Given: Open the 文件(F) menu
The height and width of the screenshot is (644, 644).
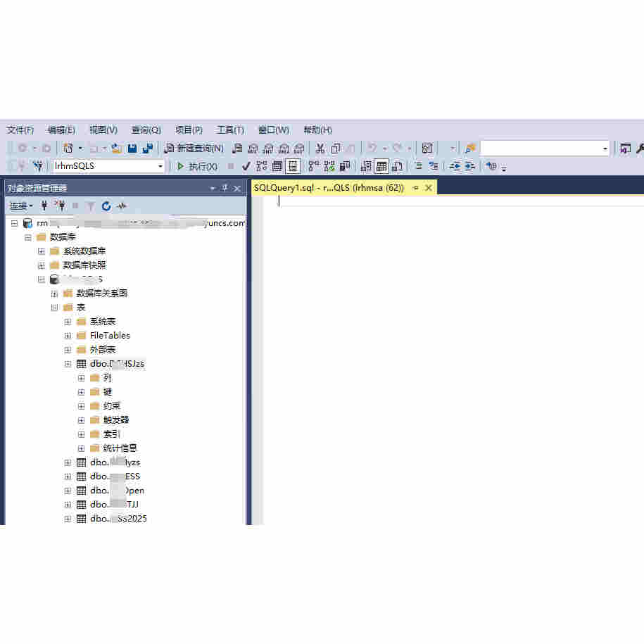Looking at the screenshot, I should coord(20,130).
